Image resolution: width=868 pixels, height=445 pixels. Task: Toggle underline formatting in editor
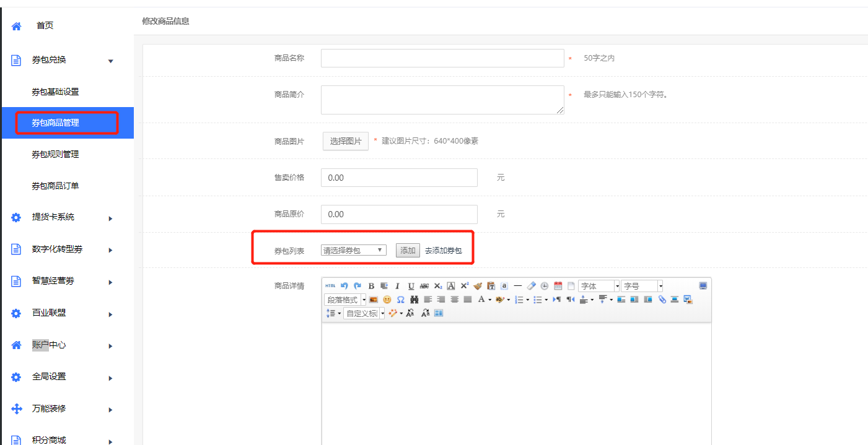point(411,286)
